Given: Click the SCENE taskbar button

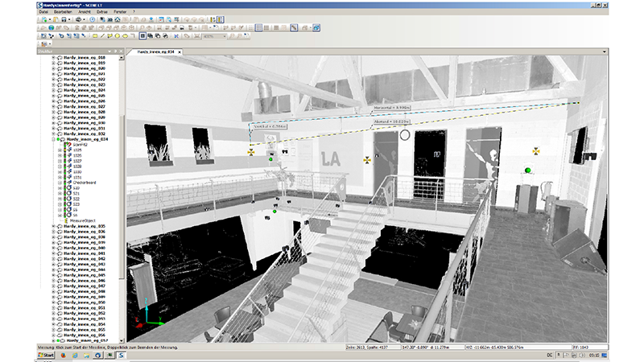Looking at the screenshot, I should [x=122, y=356].
